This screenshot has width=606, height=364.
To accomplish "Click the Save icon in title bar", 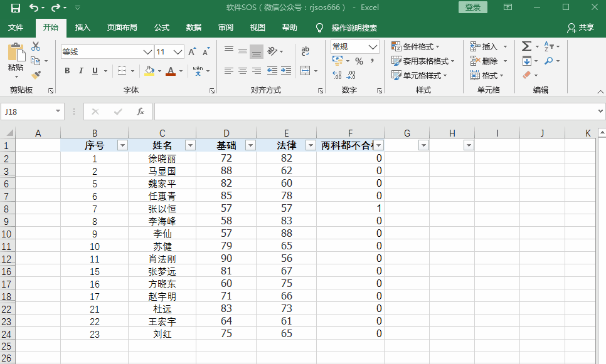I will point(16,8).
